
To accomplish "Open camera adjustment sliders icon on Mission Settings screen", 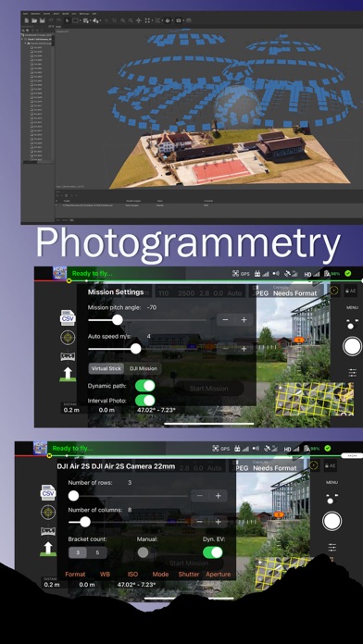I will (x=352, y=373).
